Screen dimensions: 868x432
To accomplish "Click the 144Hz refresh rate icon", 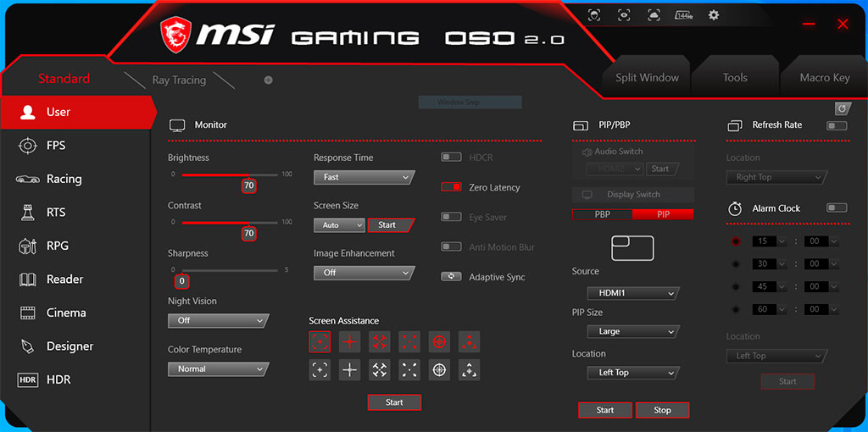I will 684,15.
